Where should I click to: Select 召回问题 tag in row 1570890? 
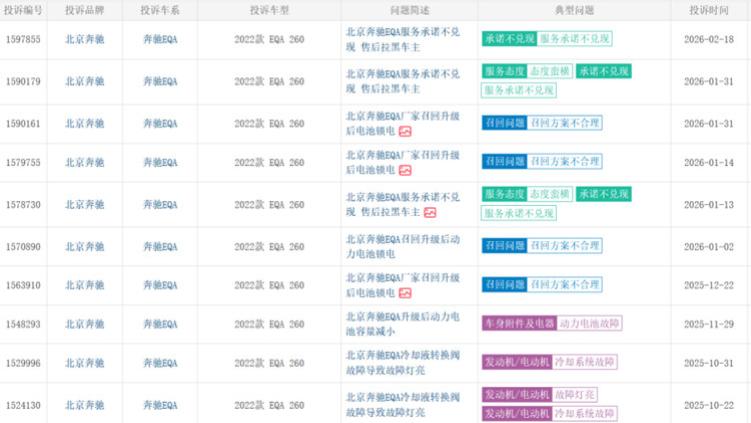(x=504, y=246)
